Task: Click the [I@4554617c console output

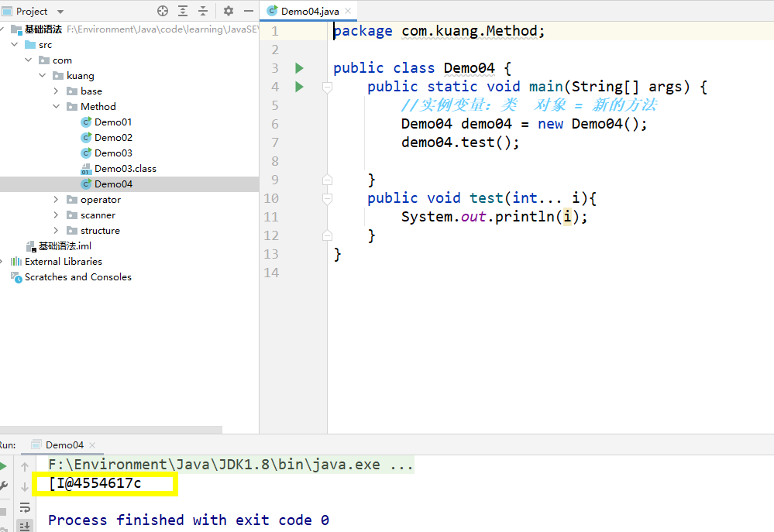Action: 95,483
